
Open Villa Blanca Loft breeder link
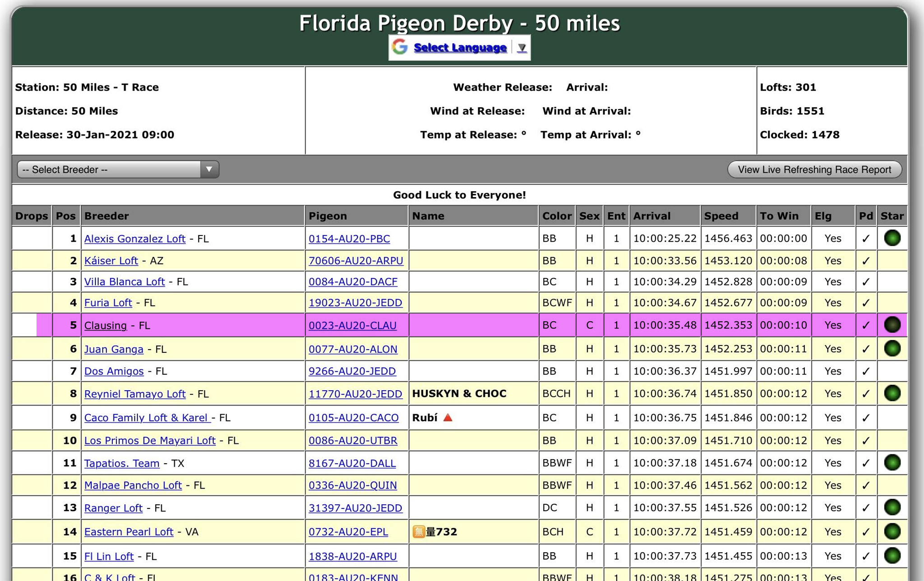[x=125, y=282]
